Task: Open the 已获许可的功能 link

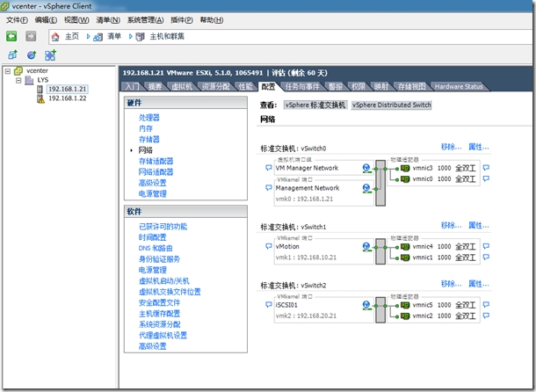Action: pos(163,227)
